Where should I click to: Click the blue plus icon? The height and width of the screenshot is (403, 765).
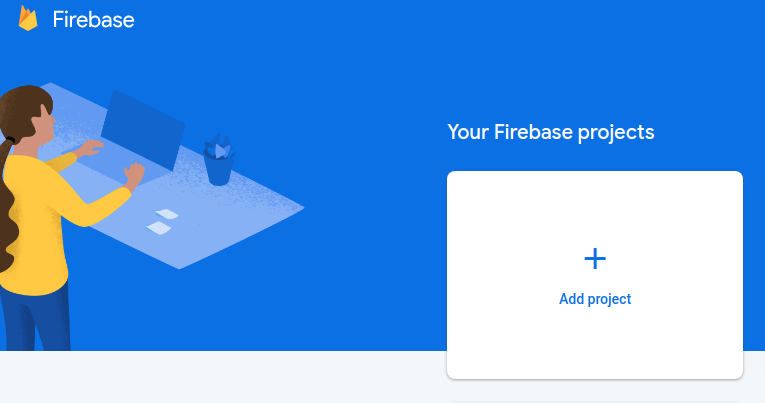pyautogui.click(x=595, y=259)
